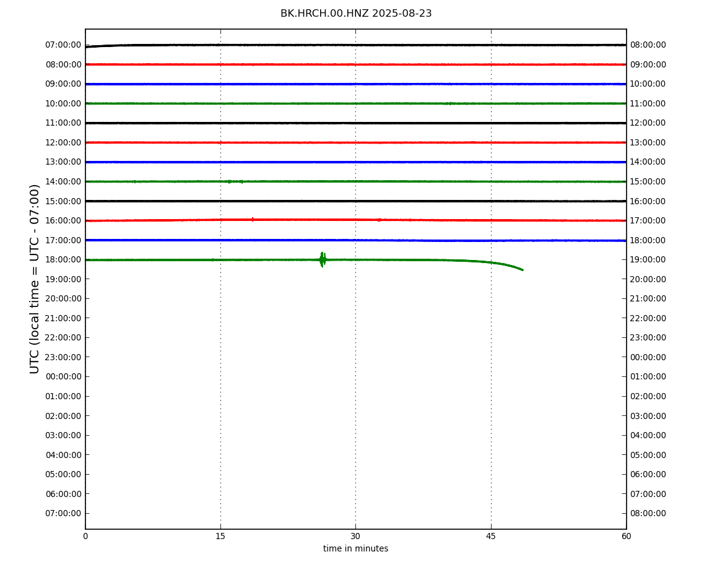
Task: Click left-axis label 23:00:00
Action: point(64,357)
